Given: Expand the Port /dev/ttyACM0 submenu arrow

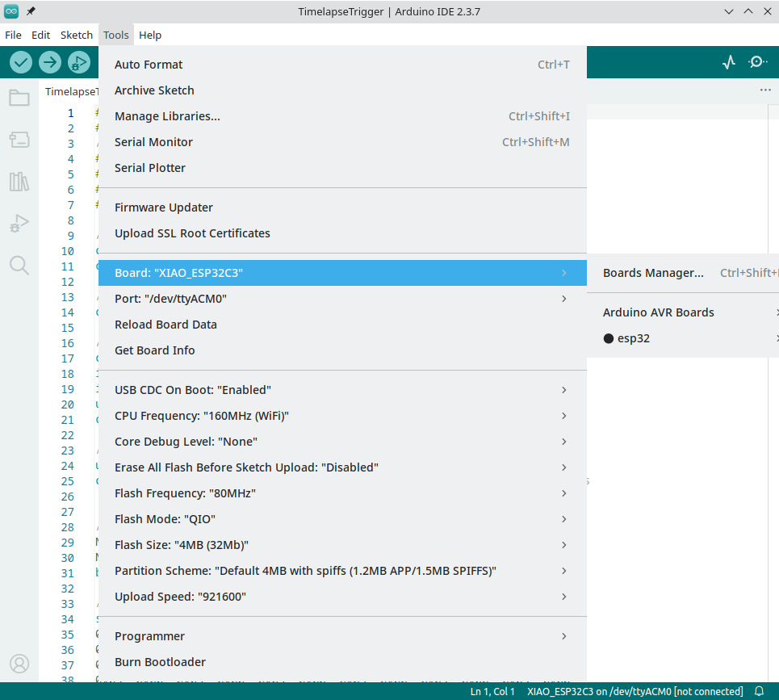Looking at the screenshot, I should coord(564,299).
